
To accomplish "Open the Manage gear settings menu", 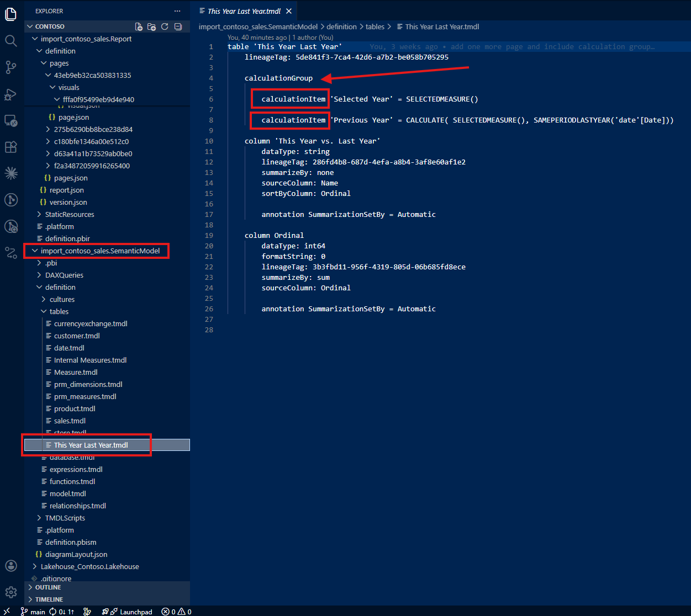I will click(x=10, y=592).
